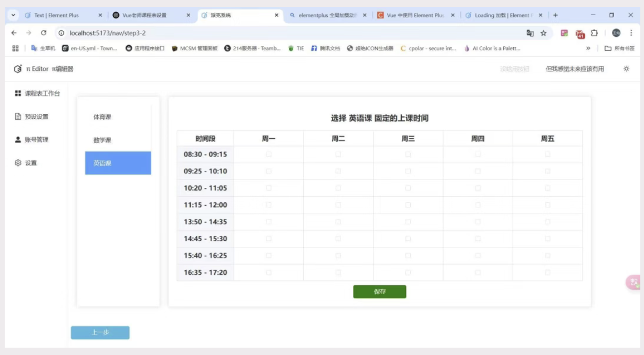Open the AI Color is a Palette bookmark
This screenshot has width=644, height=355.
point(492,48)
